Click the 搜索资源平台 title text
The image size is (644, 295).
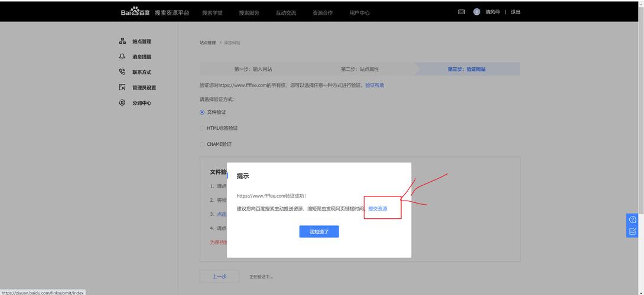(172, 13)
